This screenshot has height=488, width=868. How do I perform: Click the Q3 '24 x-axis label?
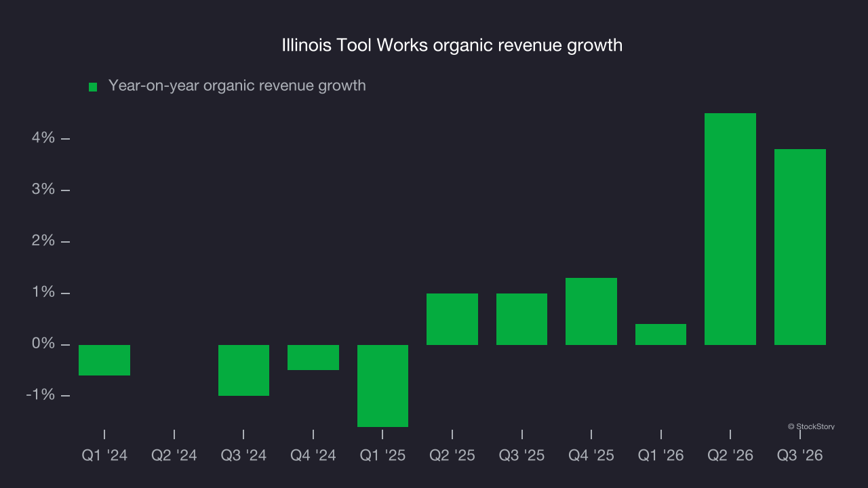pyautogui.click(x=243, y=455)
